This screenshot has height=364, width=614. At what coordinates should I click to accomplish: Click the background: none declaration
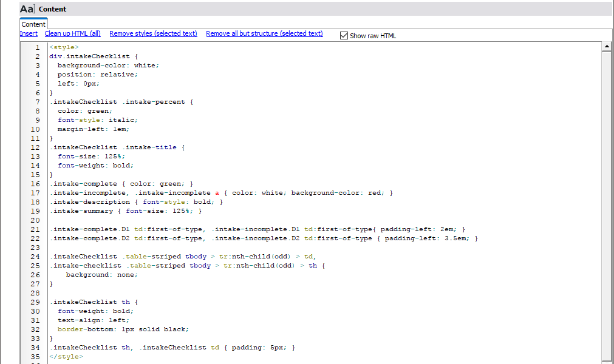tap(102, 275)
